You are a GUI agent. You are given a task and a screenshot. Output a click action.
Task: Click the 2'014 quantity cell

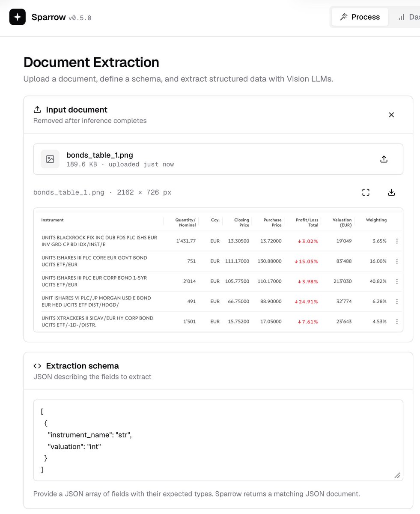pyautogui.click(x=189, y=281)
